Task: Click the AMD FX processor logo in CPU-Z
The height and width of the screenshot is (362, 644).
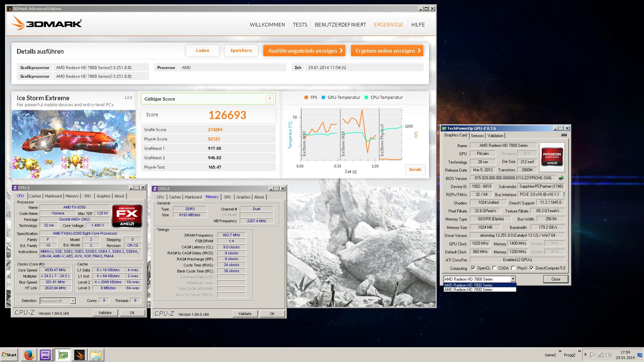Action: (127, 217)
